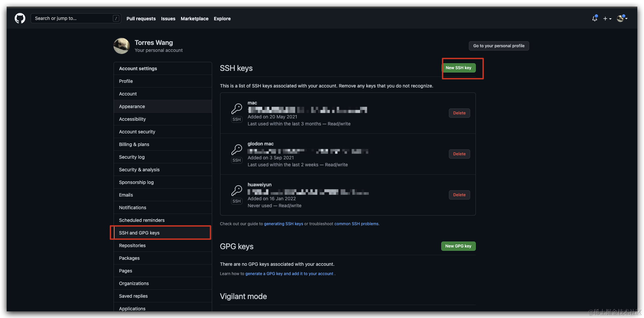Delete the huaweiyun SSH key

coord(459,195)
